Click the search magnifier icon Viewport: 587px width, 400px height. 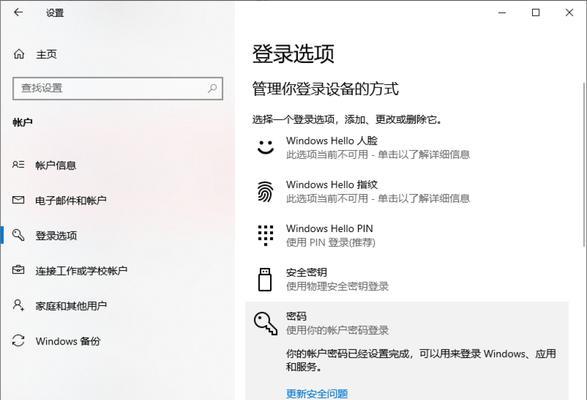pyautogui.click(x=212, y=88)
